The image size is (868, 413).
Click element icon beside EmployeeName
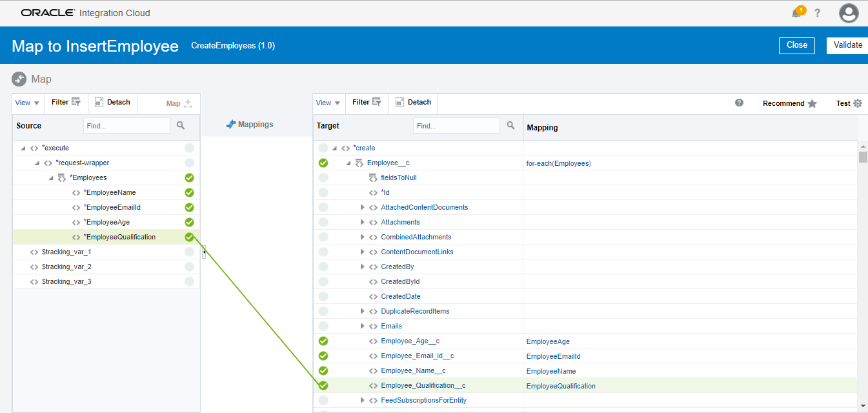click(x=76, y=192)
